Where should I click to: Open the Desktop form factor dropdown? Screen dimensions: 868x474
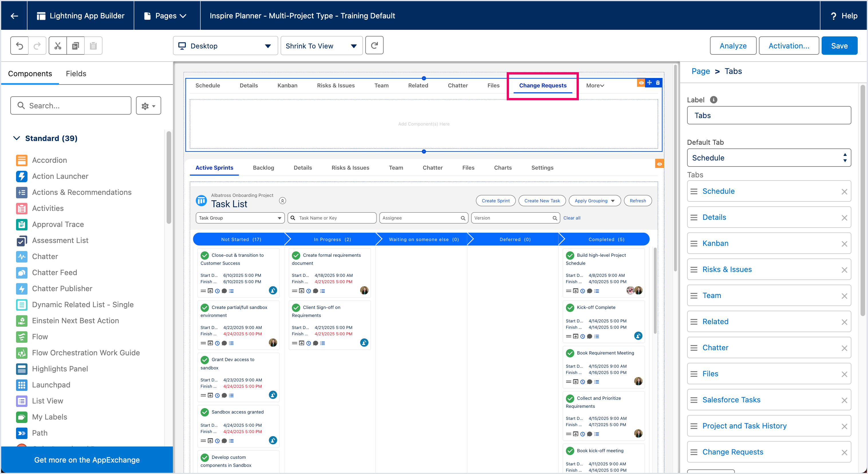click(x=225, y=46)
